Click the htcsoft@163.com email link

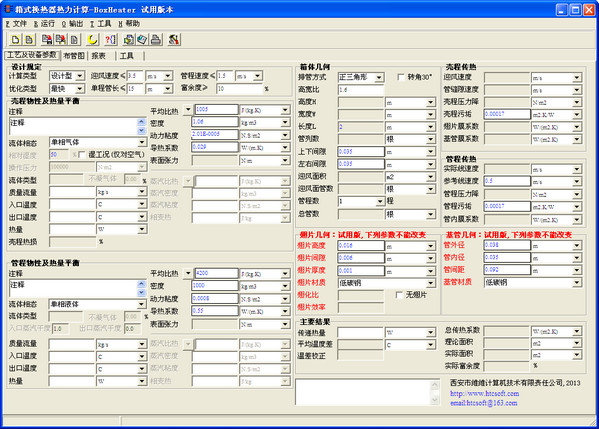(484, 403)
